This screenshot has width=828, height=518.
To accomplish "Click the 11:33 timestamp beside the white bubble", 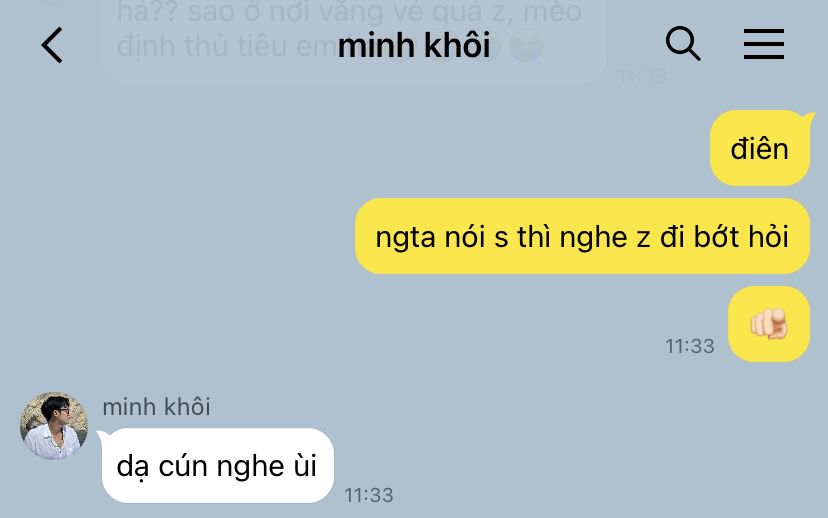I will point(369,495).
